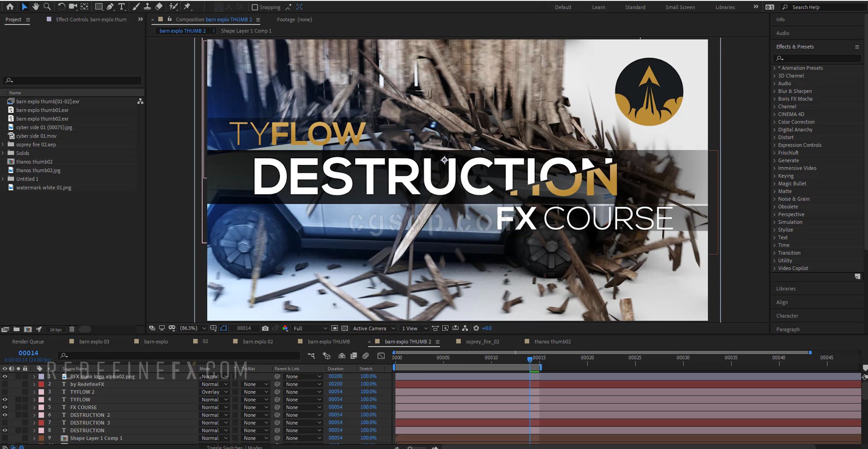
Task: Select the Type text tool
Action: pyautogui.click(x=122, y=7)
